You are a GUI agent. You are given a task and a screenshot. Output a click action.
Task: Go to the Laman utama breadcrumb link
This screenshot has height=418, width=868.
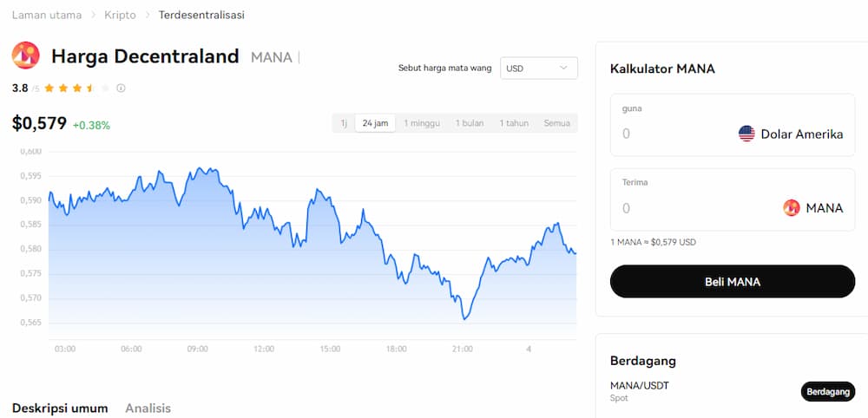(47, 15)
